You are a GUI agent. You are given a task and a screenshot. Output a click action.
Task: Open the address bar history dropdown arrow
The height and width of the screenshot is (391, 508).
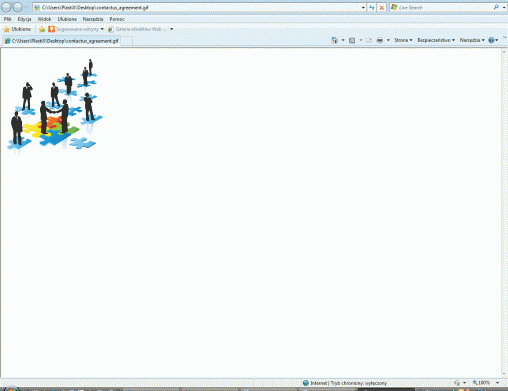click(363, 7)
